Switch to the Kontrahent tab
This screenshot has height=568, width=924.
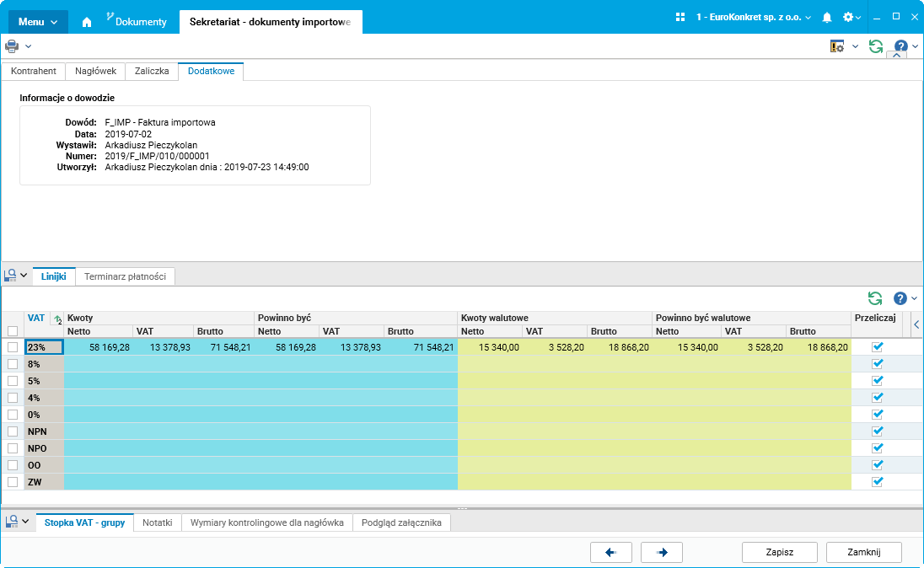coord(34,72)
